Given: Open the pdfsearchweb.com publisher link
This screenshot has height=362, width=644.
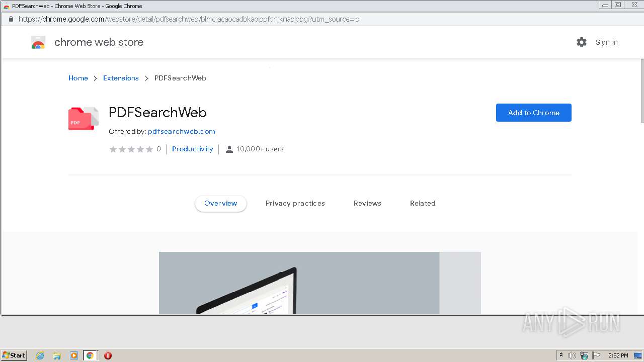Looking at the screenshot, I should 182,131.
